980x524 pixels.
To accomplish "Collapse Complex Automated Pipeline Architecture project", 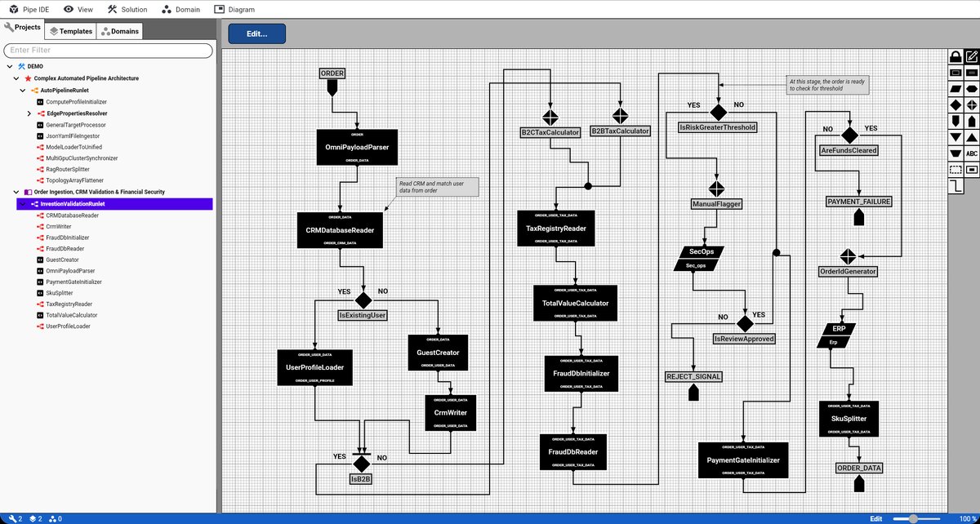I will [x=16, y=78].
